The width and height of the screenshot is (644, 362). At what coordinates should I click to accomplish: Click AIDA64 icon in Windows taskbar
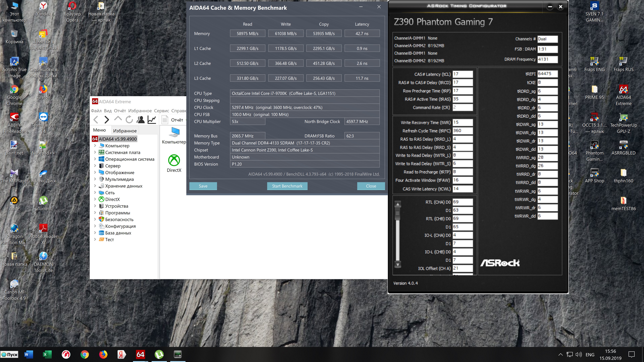click(140, 354)
